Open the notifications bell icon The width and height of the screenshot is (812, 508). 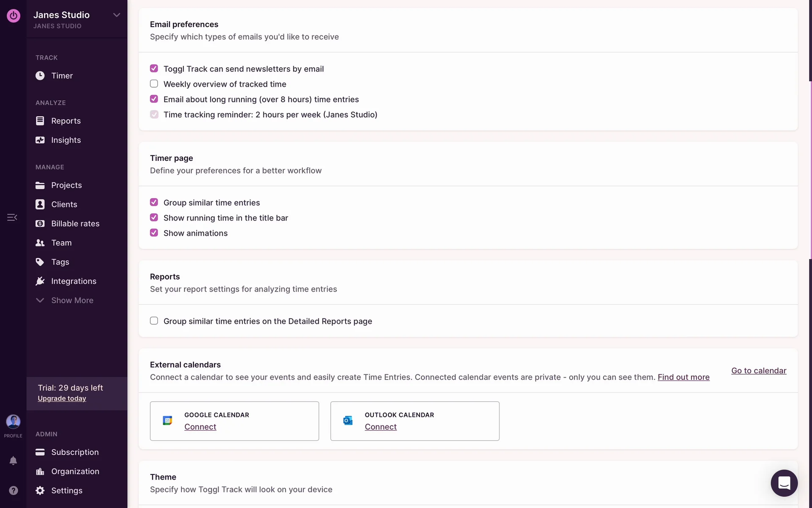[x=13, y=461]
